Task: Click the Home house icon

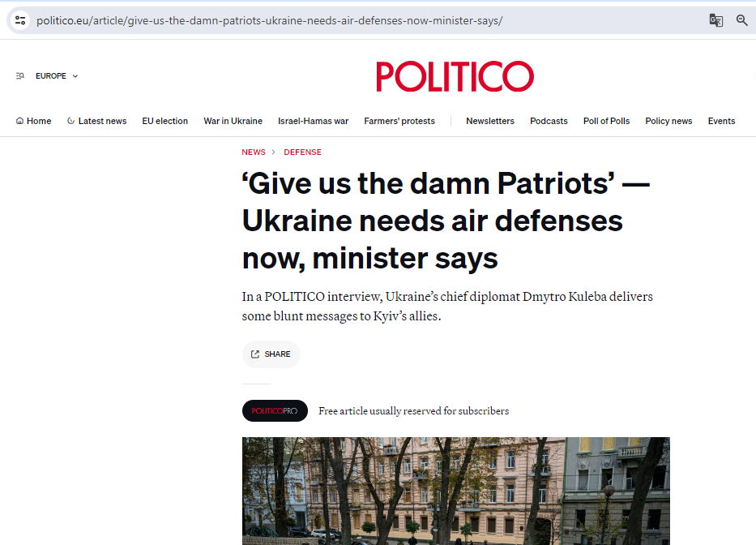Action: pyautogui.click(x=19, y=121)
